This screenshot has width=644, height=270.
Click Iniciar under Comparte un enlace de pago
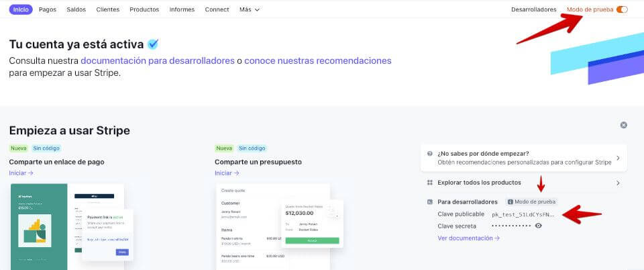[x=21, y=173]
